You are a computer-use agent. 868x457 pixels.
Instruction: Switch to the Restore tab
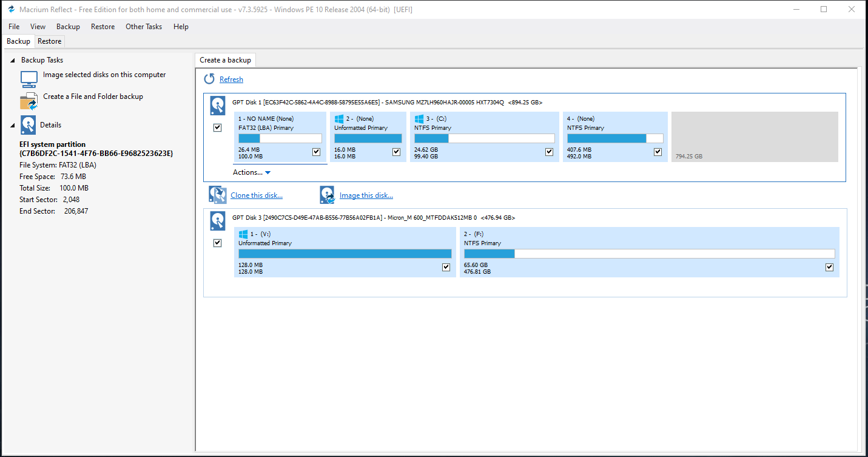coord(49,41)
